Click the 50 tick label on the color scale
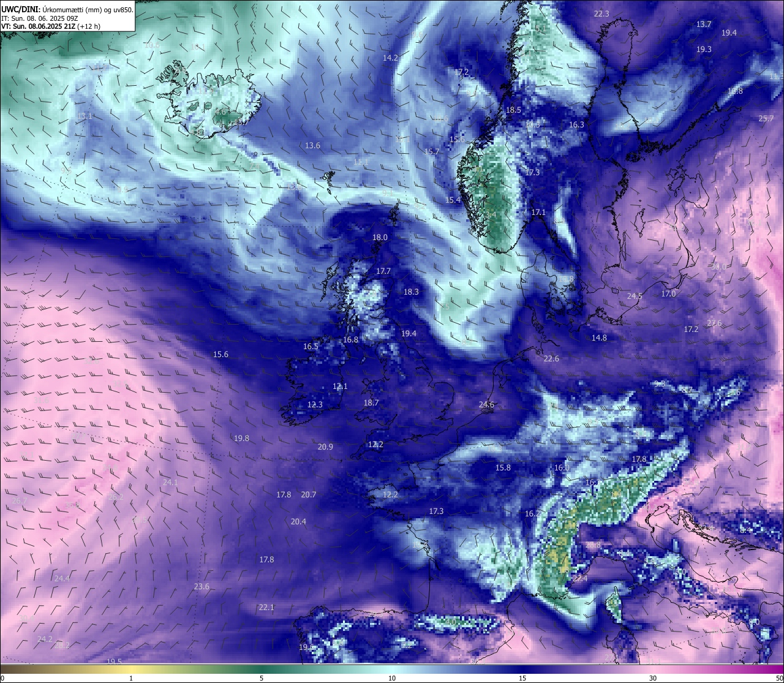This screenshot has width=784, height=683. (780, 678)
